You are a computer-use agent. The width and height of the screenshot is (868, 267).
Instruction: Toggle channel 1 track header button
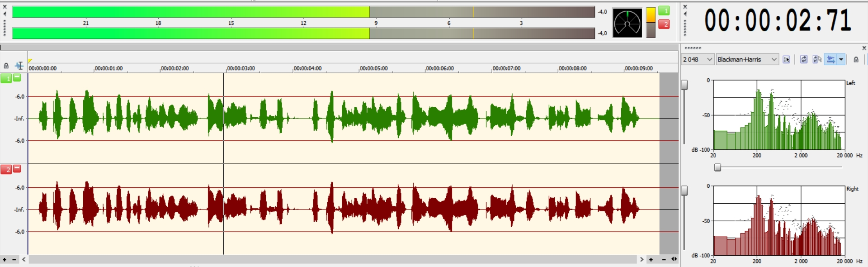click(6, 79)
